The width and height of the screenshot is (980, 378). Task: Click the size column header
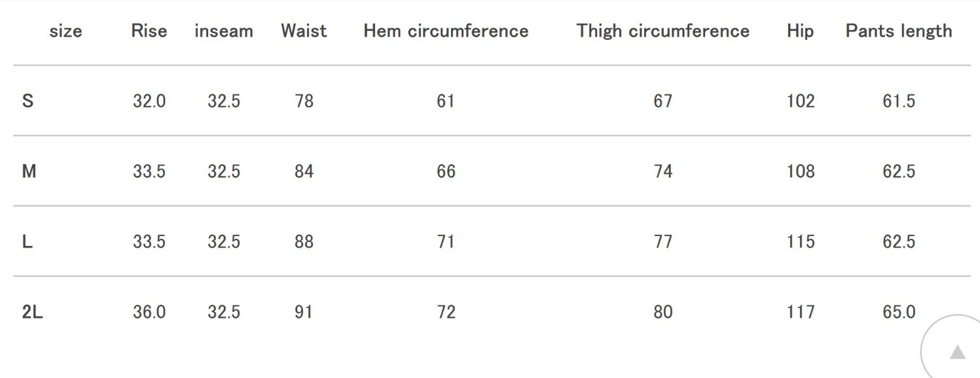pyautogui.click(x=65, y=31)
